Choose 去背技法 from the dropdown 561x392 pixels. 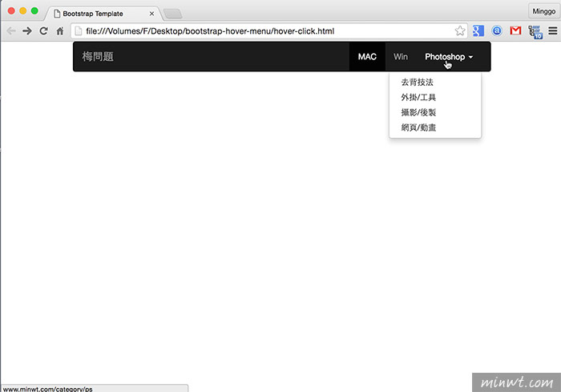[x=435, y=82]
